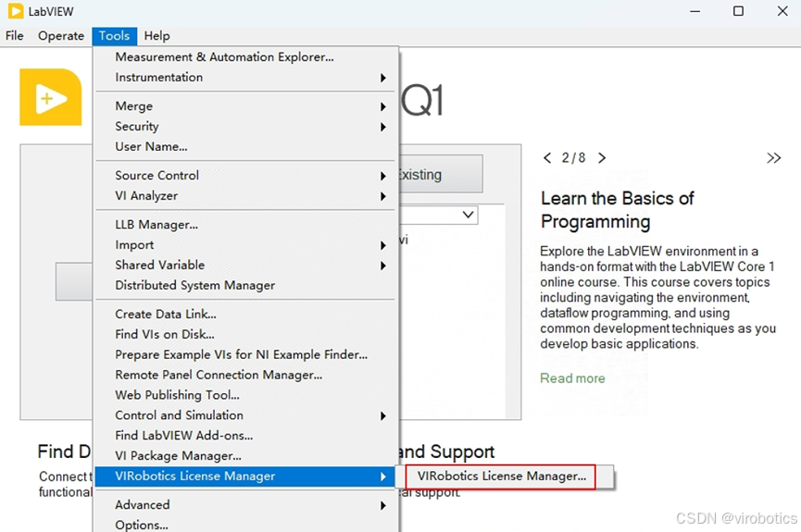Click VIRobotics License Manager... submenu entry
The width and height of the screenshot is (801, 532).
pos(501,476)
